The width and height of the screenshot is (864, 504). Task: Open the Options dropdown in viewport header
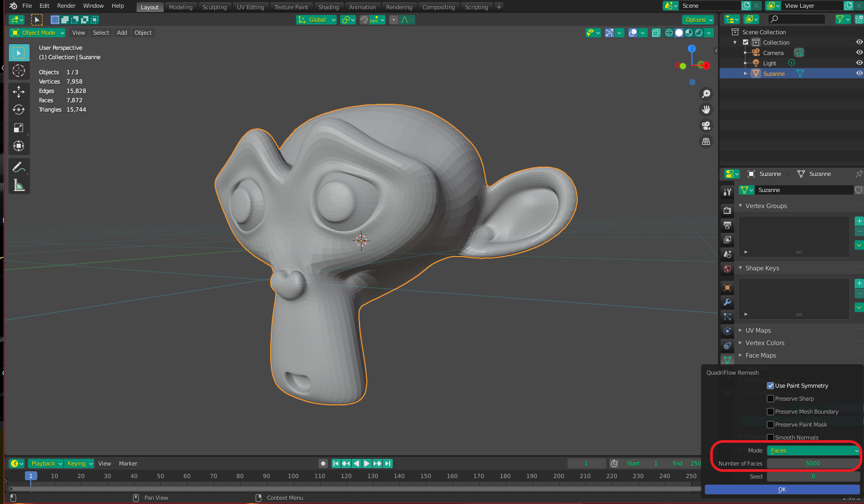point(698,20)
